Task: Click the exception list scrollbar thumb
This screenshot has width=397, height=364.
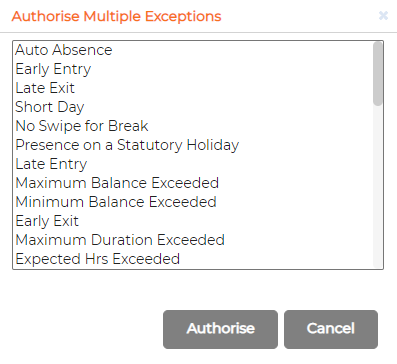Action: [x=378, y=74]
